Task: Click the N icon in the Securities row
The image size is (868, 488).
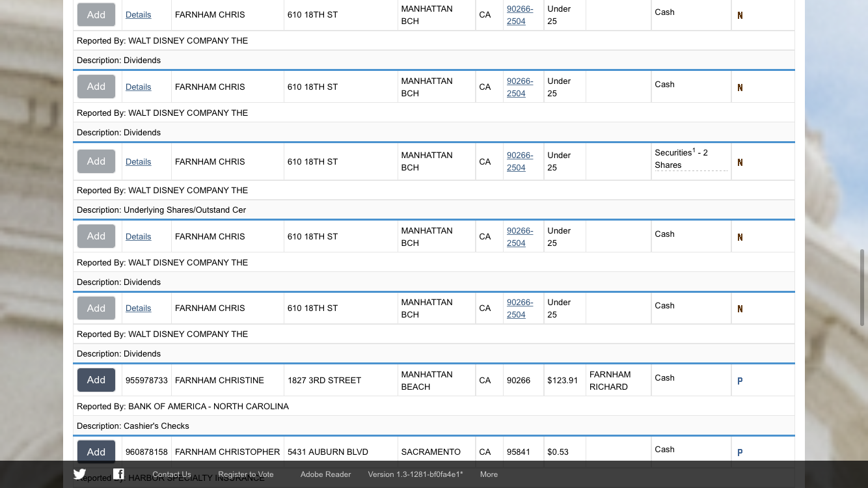Action: pyautogui.click(x=740, y=163)
